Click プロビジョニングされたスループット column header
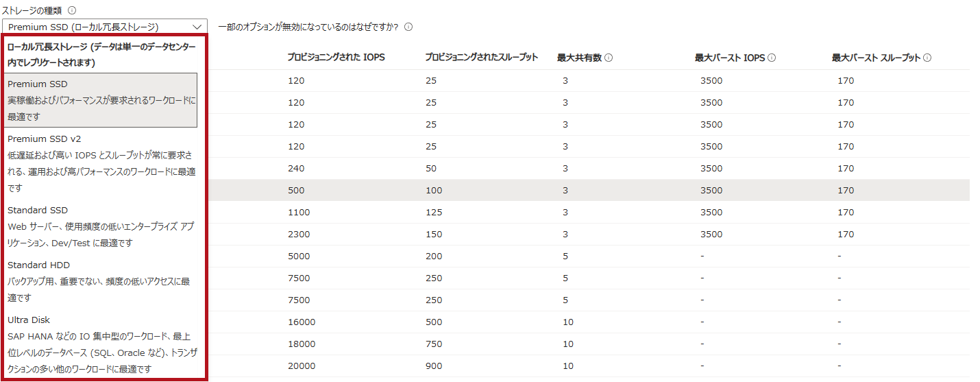 click(x=481, y=58)
